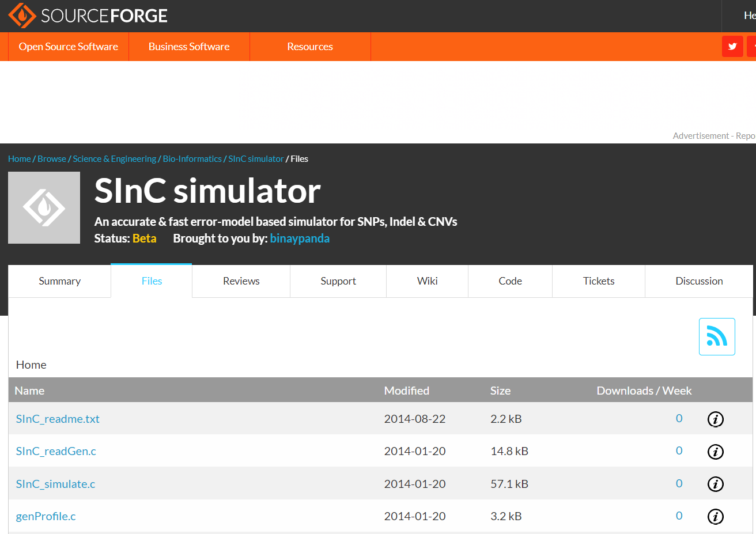Download SInC_simulate.c file
The width and height of the screenshot is (756, 534).
55,484
